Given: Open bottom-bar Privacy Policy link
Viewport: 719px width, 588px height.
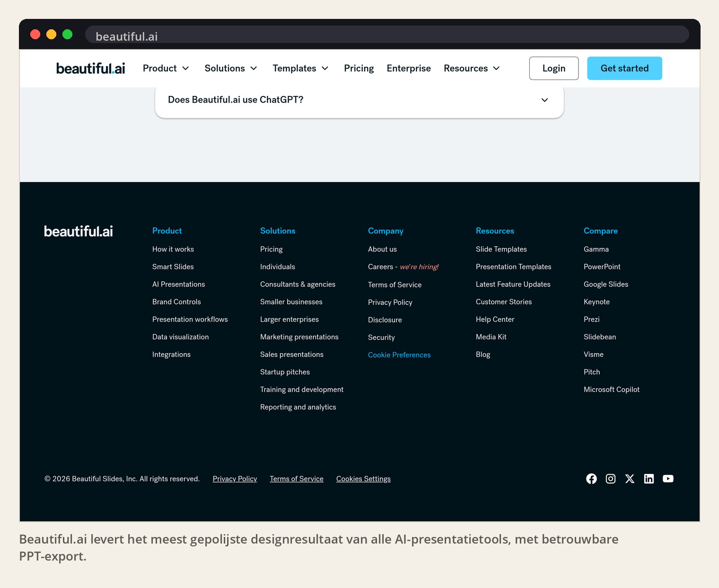Looking at the screenshot, I should coord(235,479).
